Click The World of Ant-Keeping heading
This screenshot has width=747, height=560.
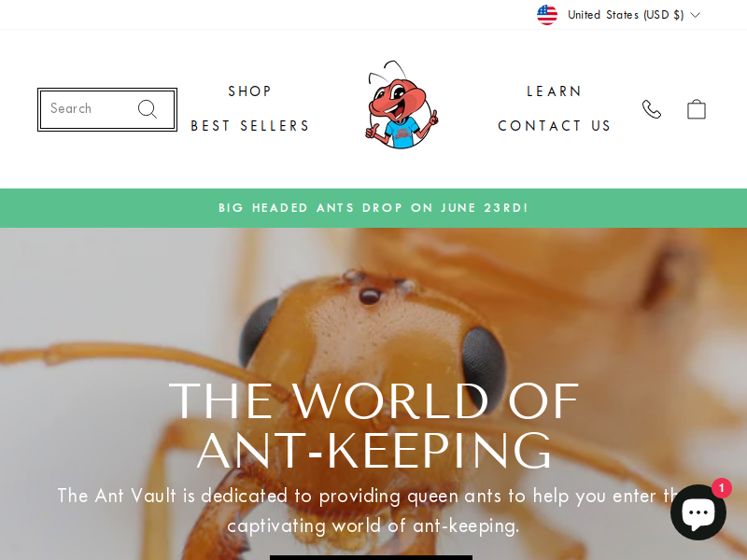pyautogui.click(x=374, y=427)
